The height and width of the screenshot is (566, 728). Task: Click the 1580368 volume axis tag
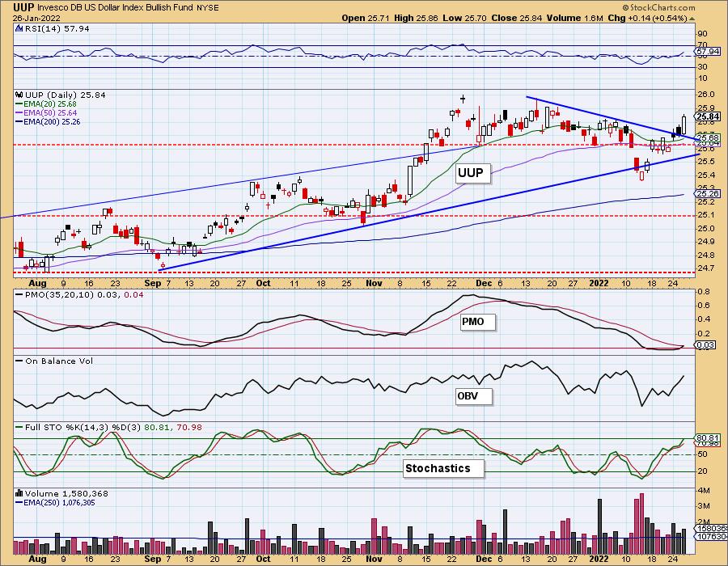click(x=712, y=529)
